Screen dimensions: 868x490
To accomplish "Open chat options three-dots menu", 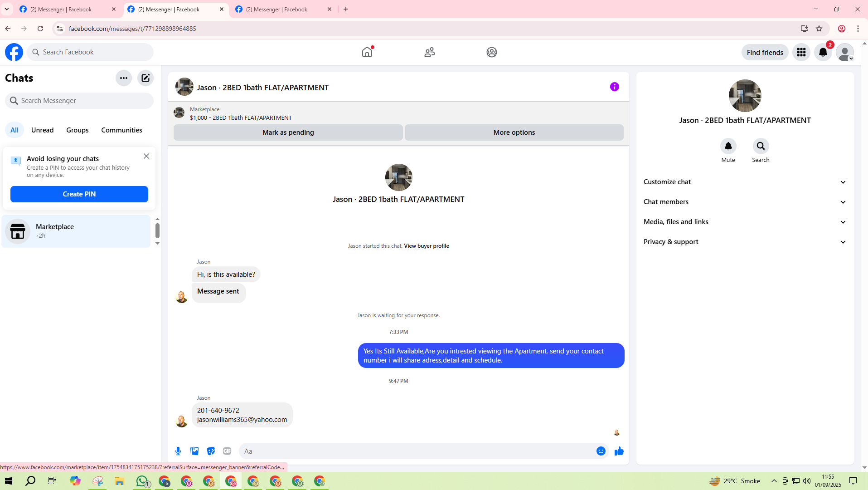I will (x=124, y=78).
